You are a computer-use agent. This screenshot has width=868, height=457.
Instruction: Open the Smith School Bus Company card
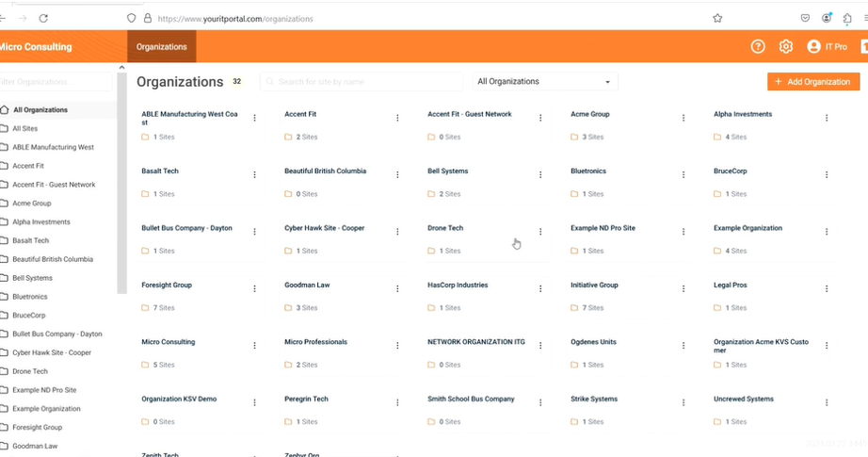(471, 399)
